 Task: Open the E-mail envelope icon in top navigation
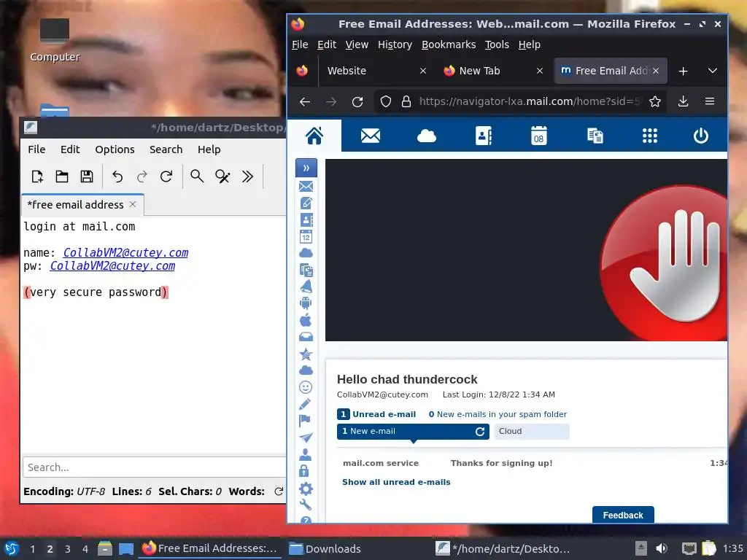pos(371,136)
